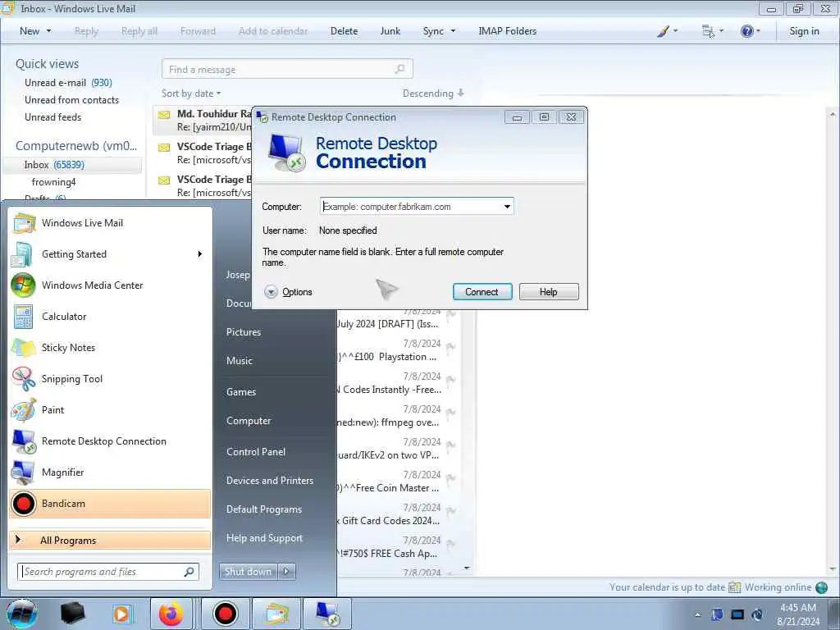Open Windows Media Player taskbar icon

pyautogui.click(x=121, y=614)
